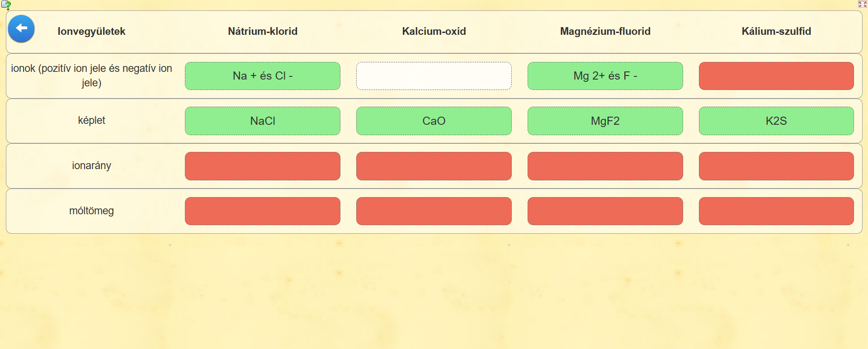
Task: Click Nátrium-klorid móltömeg red cell
Action: 262,211
